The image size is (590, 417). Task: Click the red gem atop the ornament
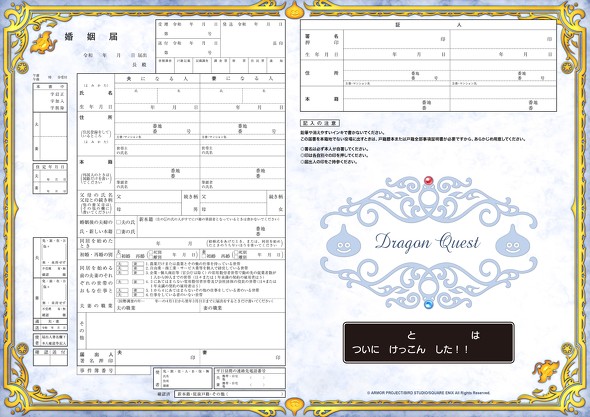[429, 181]
